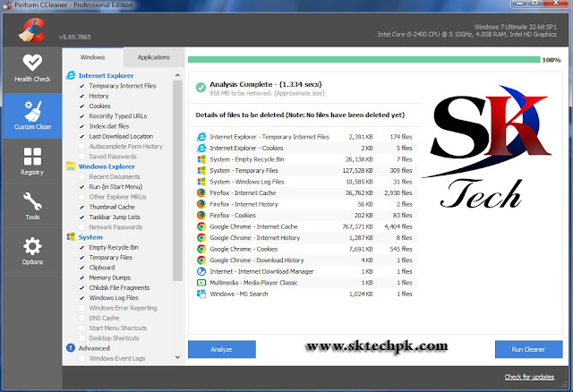Click the Internet Download Manager result icon
Image resolution: width=573 pixels, height=392 pixels.
[x=201, y=271]
